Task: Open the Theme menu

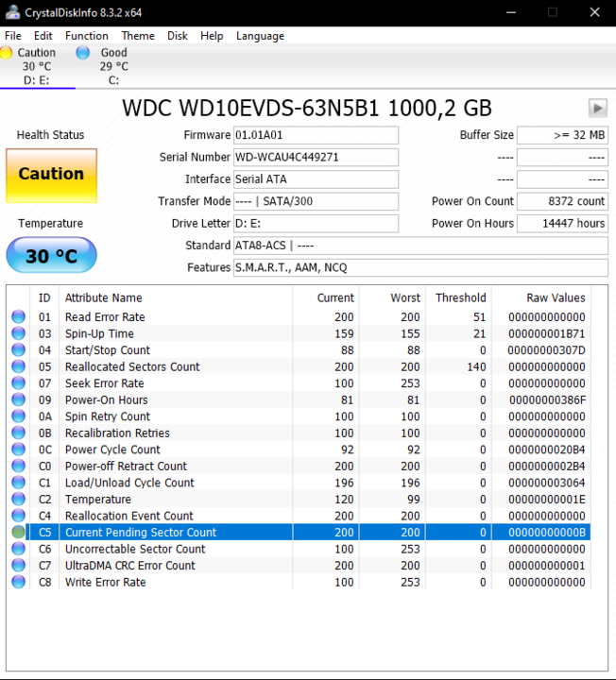Action: pos(138,36)
